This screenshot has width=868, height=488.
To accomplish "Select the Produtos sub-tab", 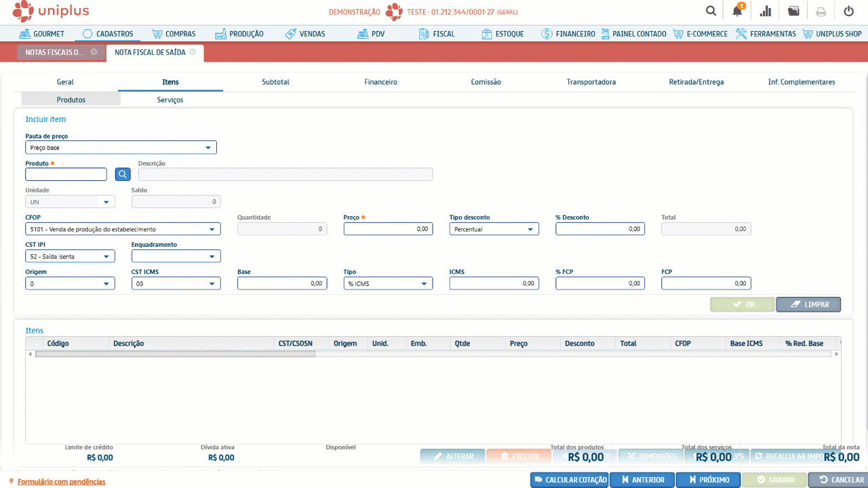I will click(71, 100).
